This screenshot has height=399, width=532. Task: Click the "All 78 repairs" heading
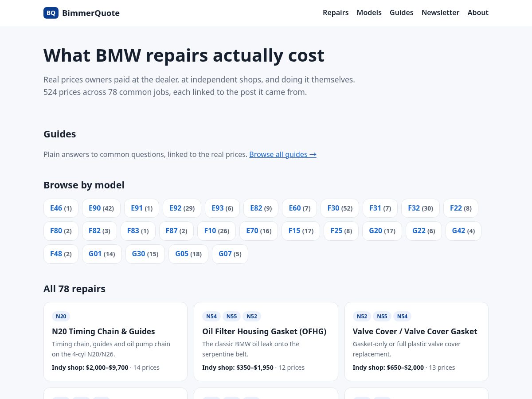[74, 289]
